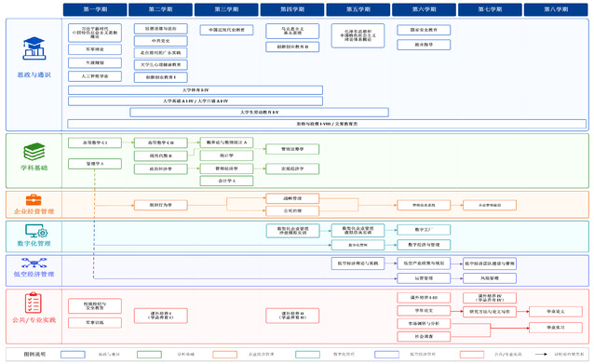Click the drone icon for 低空经济管理

coord(34,263)
